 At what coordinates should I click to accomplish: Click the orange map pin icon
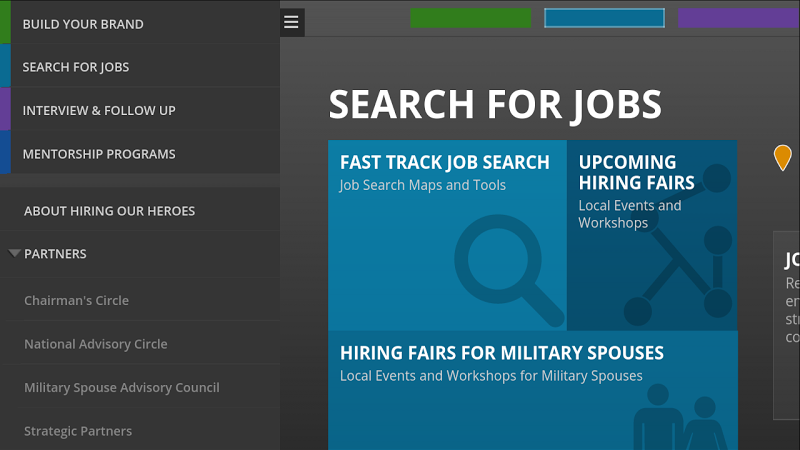782,158
